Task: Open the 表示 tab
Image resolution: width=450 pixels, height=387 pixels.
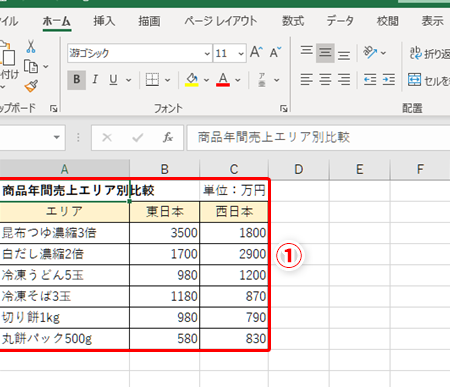Action: pos(432,21)
